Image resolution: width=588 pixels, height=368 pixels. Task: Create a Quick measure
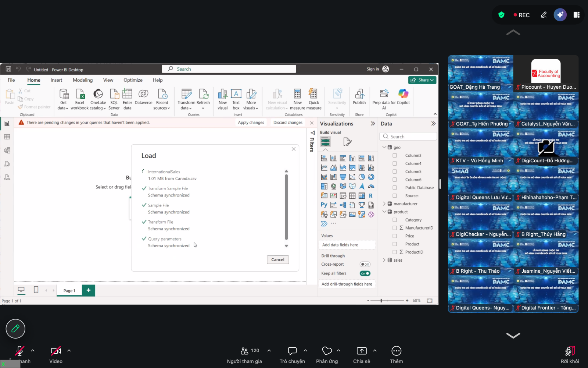(x=314, y=99)
